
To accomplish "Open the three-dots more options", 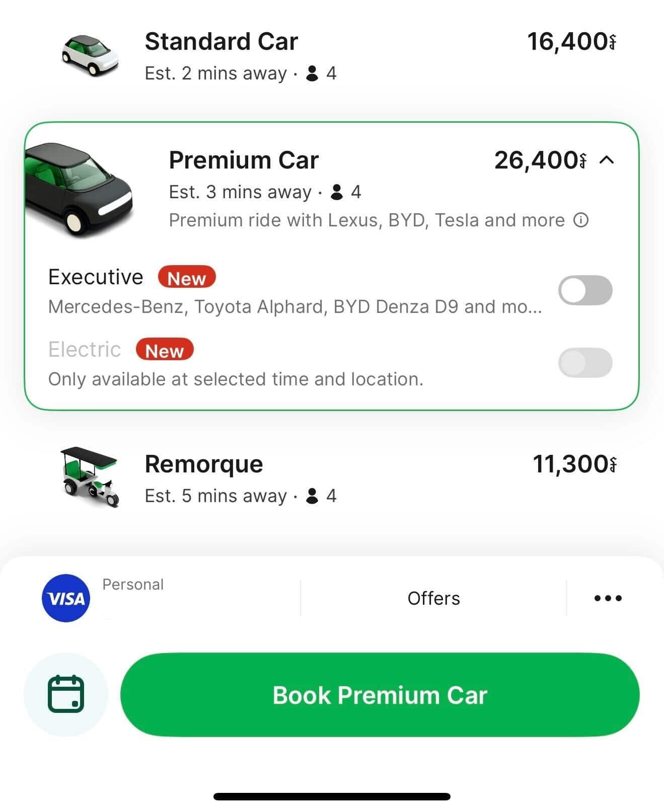I will (x=608, y=598).
